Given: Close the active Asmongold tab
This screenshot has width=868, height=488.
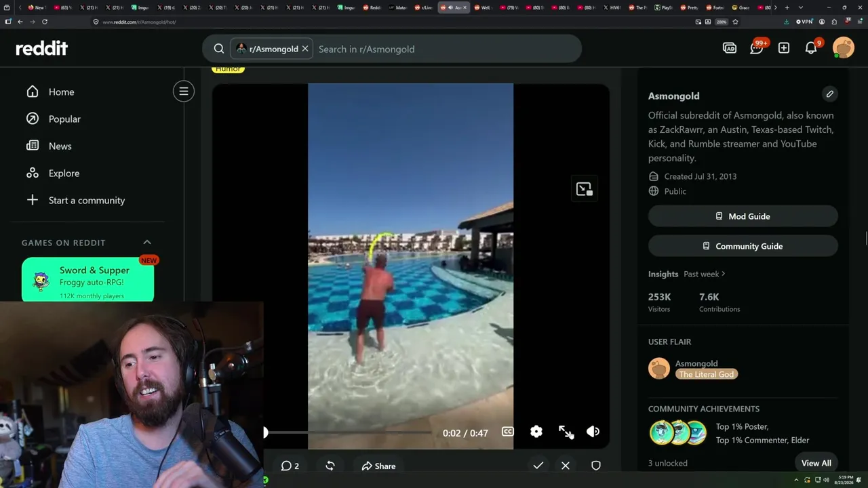Looking at the screenshot, I should pyautogui.click(x=465, y=7).
